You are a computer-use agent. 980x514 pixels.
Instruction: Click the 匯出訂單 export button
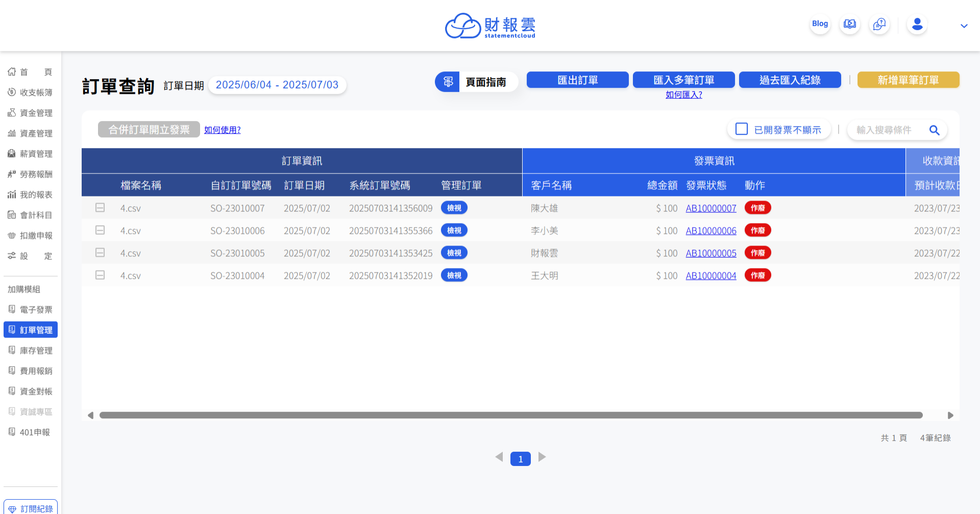click(577, 80)
